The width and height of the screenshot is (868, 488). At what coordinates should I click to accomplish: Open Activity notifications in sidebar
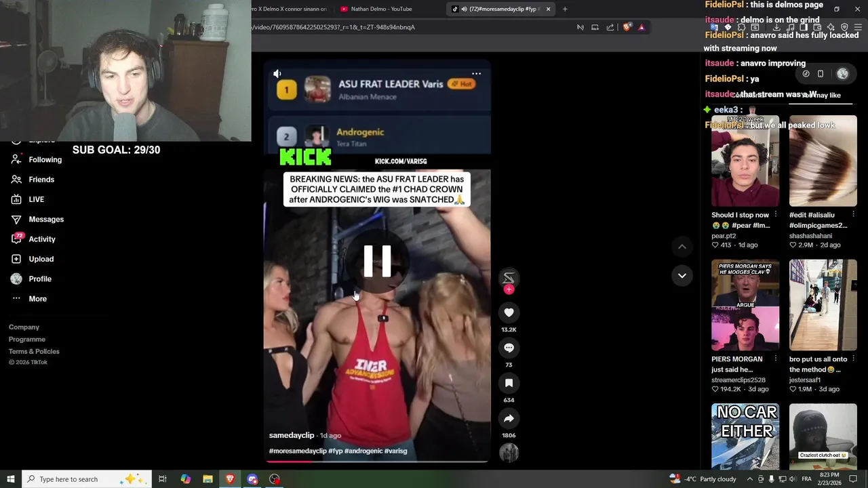[x=33, y=239]
